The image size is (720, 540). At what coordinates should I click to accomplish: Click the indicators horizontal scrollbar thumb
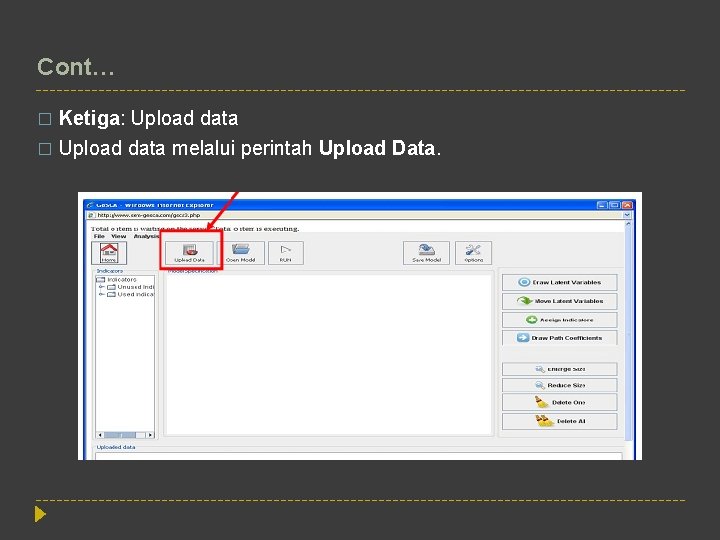[x=120, y=434]
